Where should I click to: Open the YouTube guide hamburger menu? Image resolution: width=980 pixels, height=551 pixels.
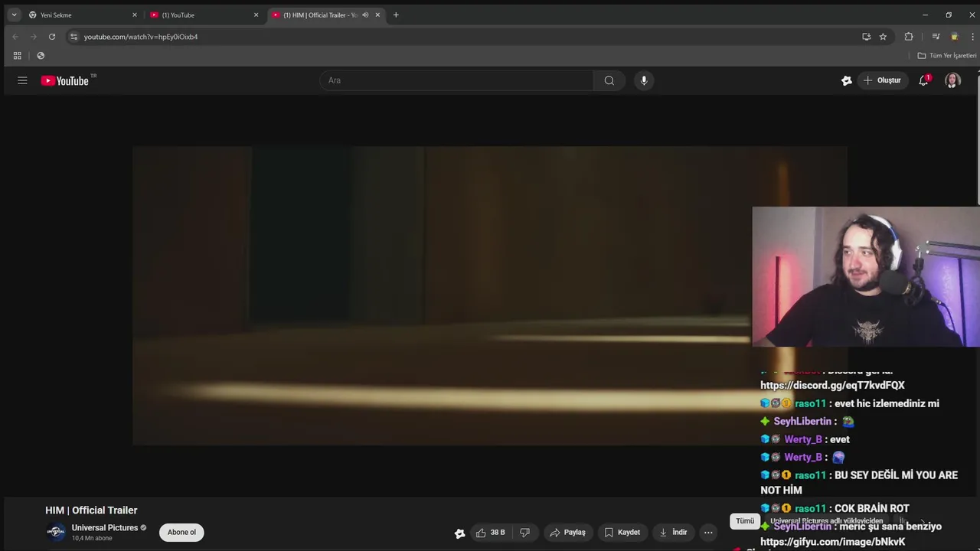(22, 80)
